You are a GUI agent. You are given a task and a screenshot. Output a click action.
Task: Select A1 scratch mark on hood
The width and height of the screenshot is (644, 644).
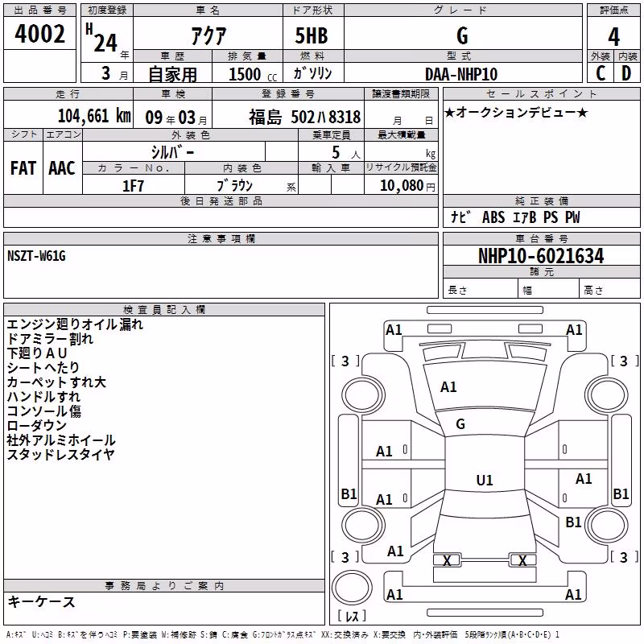point(448,386)
